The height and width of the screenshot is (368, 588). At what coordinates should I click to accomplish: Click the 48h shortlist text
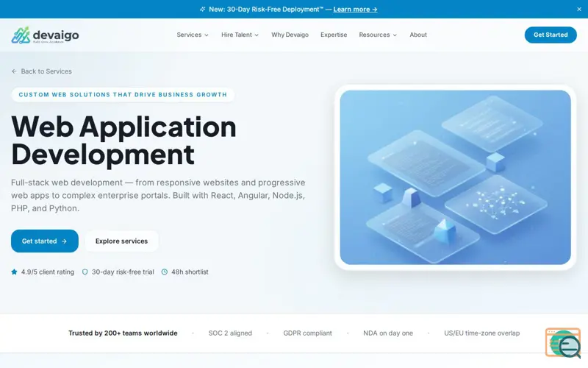pyautogui.click(x=190, y=272)
